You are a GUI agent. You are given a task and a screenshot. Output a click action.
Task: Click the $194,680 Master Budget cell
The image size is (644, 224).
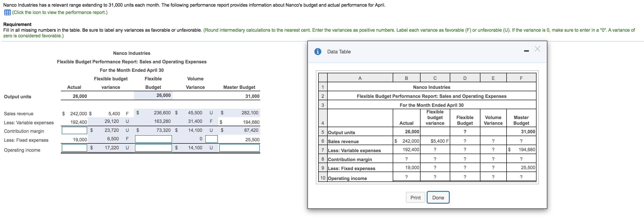(x=521, y=150)
